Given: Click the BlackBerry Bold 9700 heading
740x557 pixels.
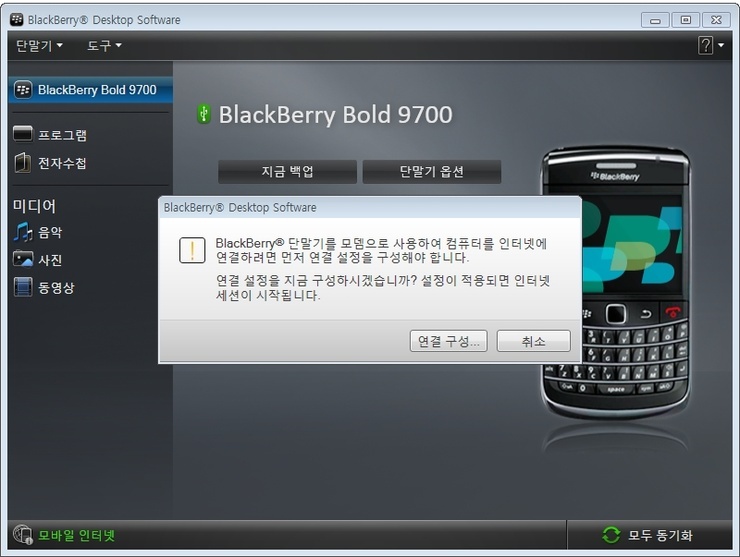Looking at the screenshot, I should pyautogui.click(x=336, y=114).
